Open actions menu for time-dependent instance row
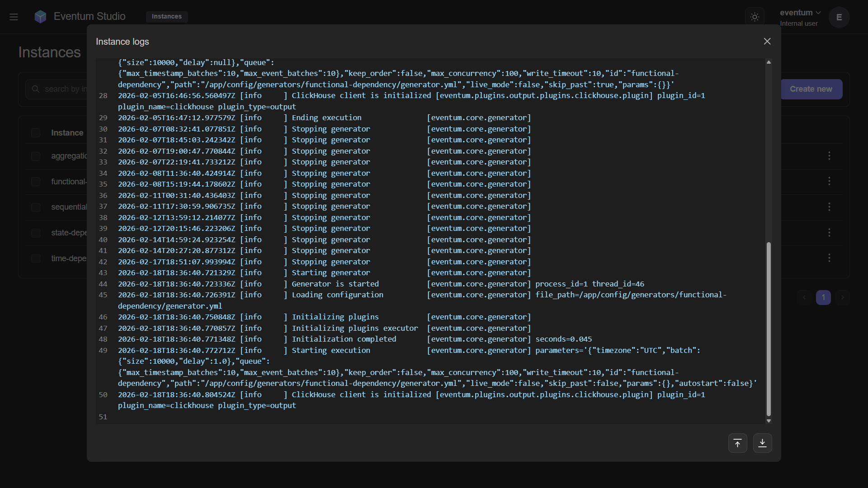The width and height of the screenshot is (868, 488). coord(829,258)
